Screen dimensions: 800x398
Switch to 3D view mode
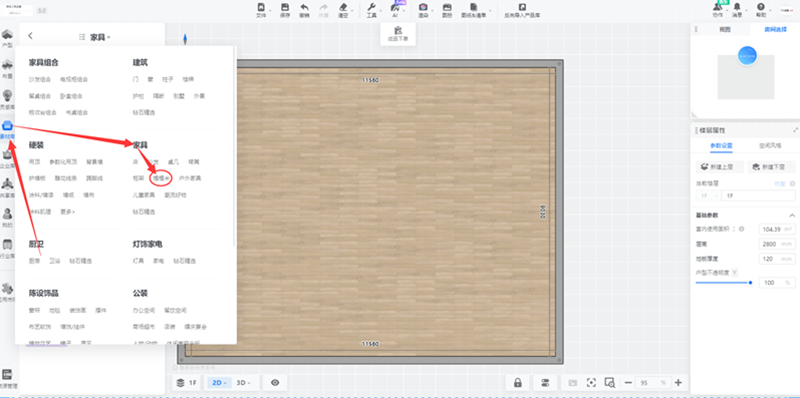pyautogui.click(x=244, y=383)
